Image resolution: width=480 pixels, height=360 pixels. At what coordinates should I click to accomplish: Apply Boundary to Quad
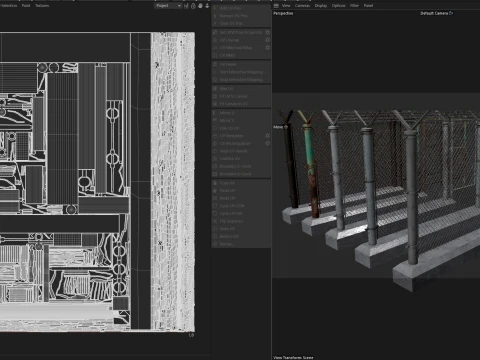click(x=241, y=174)
